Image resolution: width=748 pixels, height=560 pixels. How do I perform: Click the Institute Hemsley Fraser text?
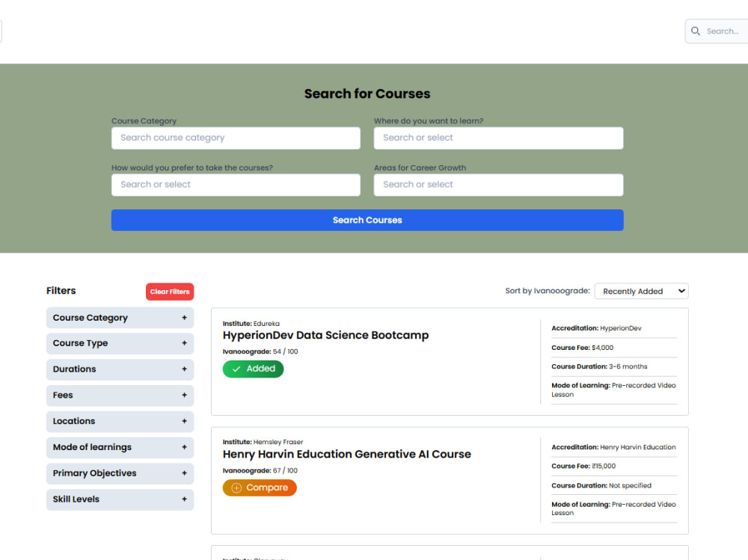263,442
